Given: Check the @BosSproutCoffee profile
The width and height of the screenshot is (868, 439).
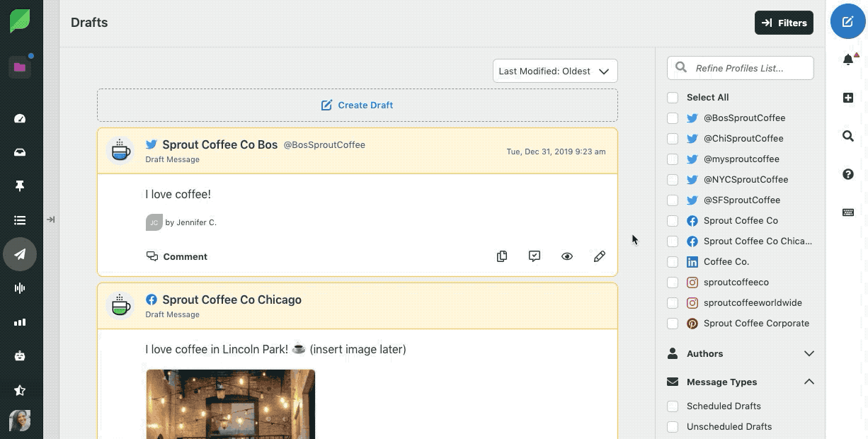Looking at the screenshot, I should pos(673,118).
